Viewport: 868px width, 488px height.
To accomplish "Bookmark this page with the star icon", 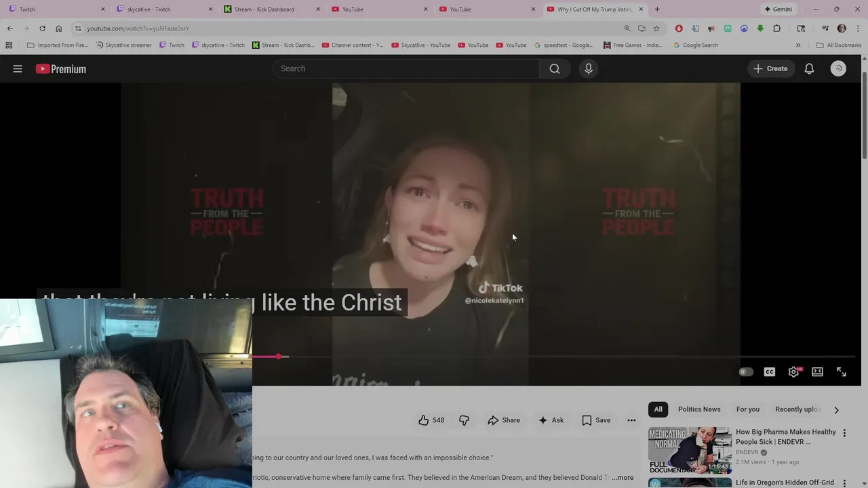I will pos(656,28).
